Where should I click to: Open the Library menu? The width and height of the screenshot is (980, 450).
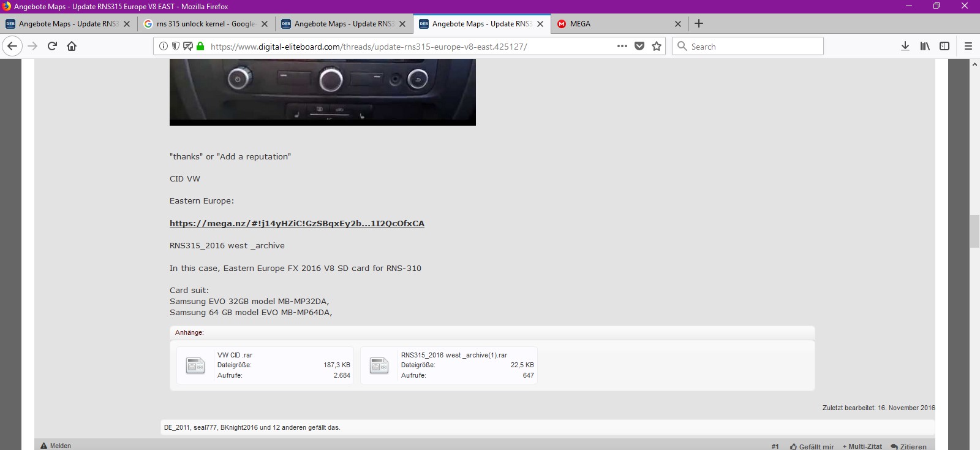[925, 46]
